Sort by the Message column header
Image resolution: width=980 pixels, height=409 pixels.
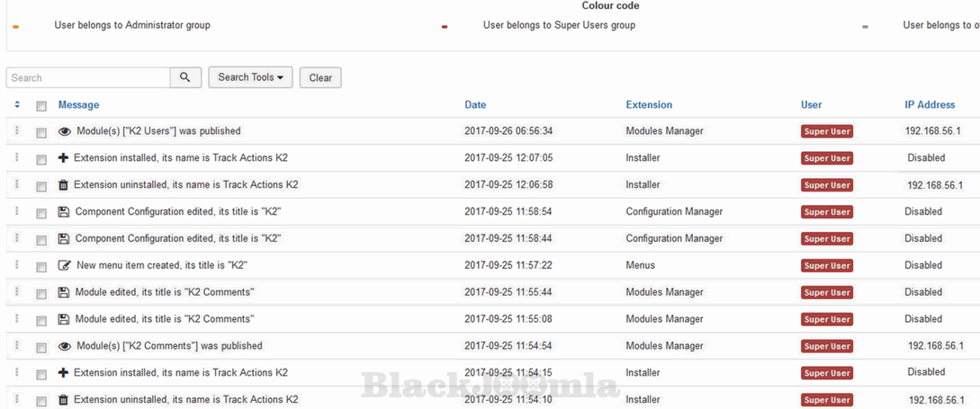coord(78,105)
